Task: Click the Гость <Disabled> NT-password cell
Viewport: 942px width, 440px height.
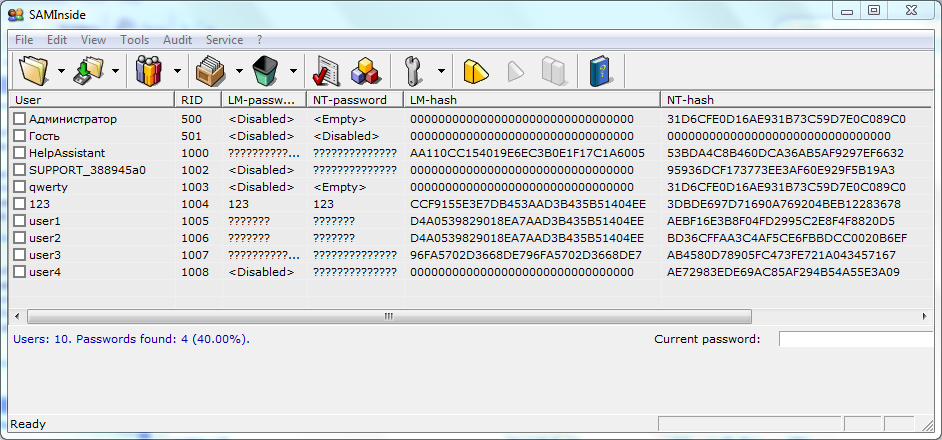Action: (346, 136)
